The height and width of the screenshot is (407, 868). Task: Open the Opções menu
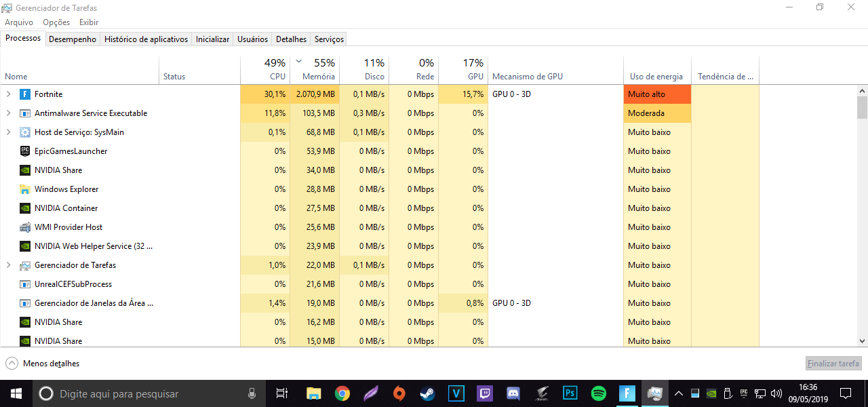(56, 22)
